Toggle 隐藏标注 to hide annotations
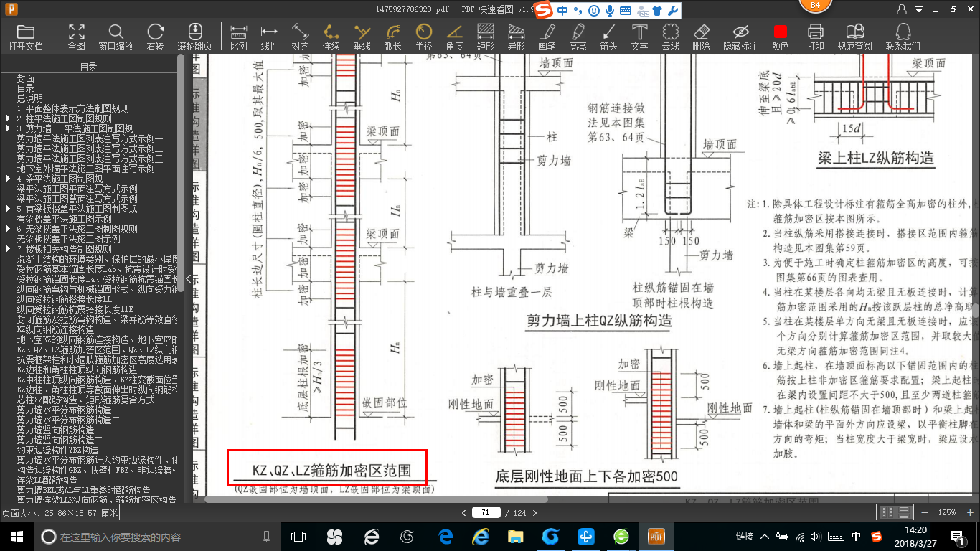980x551 pixels. pyautogui.click(x=740, y=37)
